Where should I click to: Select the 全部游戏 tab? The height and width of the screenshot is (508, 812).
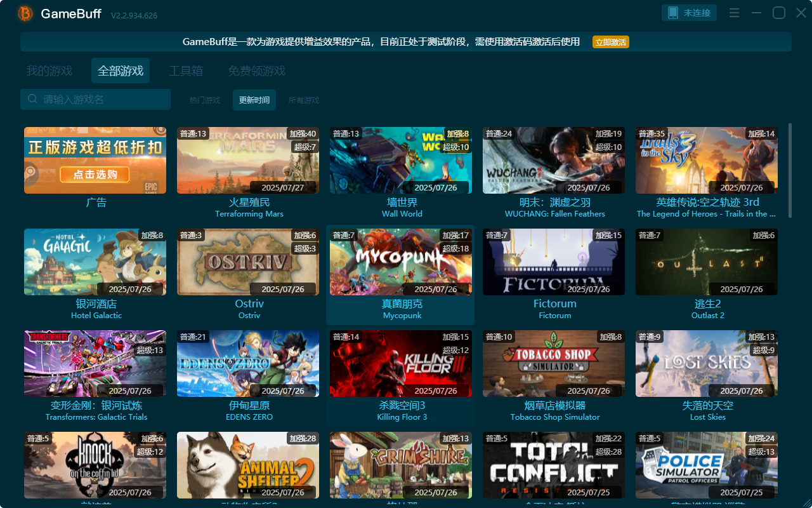(x=121, y=70)
